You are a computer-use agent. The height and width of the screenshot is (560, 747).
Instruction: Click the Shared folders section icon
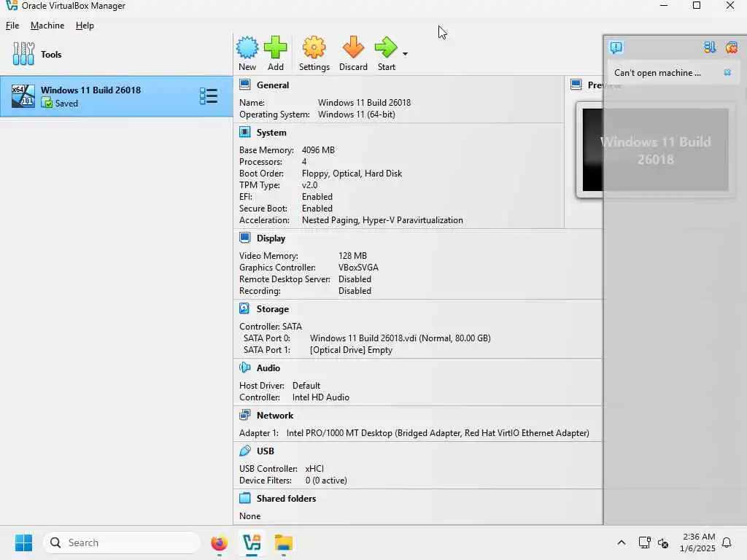[245, 498]
